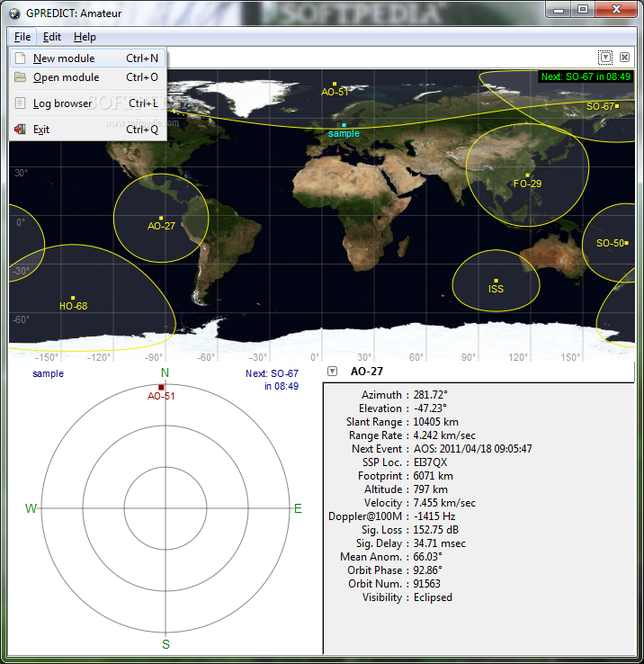Click the green 'Next: SO-67 in 08:49' map label
Screen dimensions: 644x664
coord(586,76)
